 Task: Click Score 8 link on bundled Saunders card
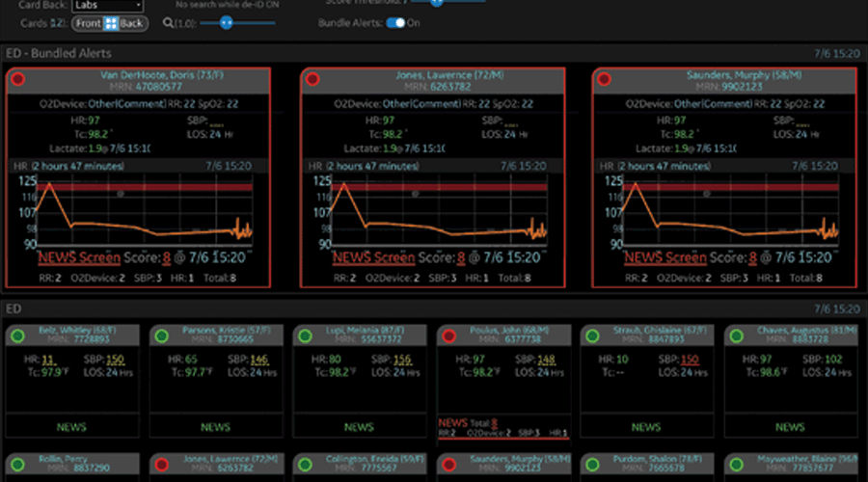coord(753,258)
